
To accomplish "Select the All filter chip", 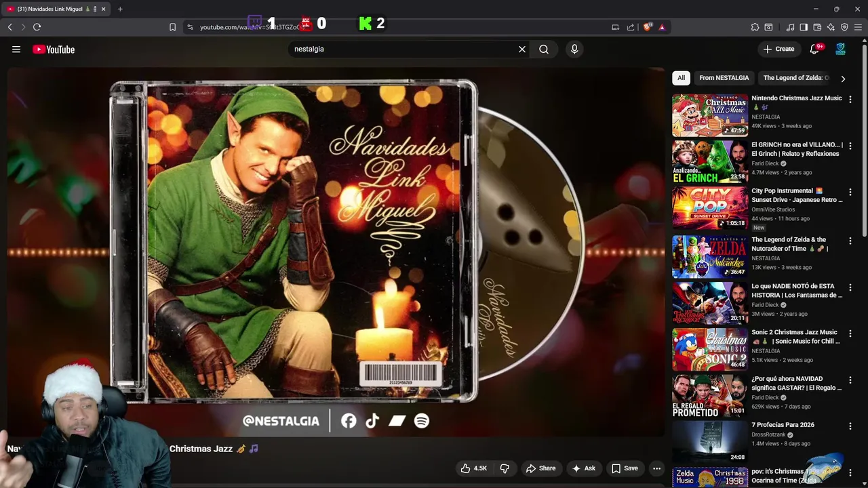I will pyautogui.click(x=681, y=78).
